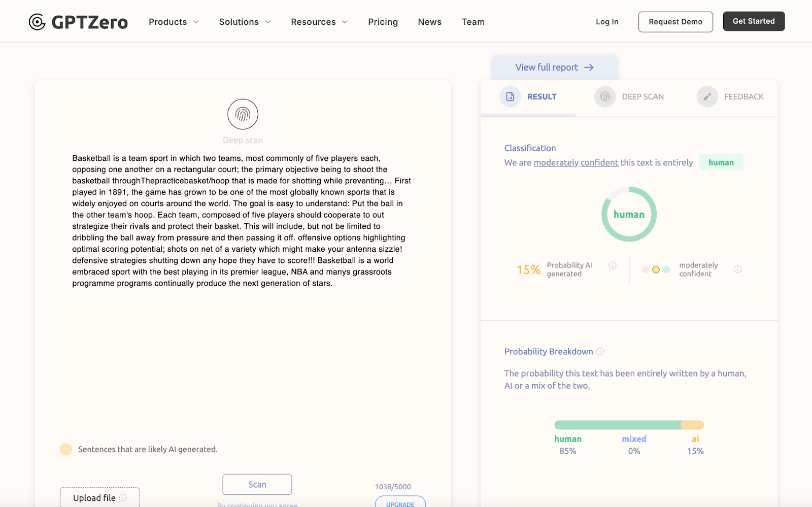Click the 'Classification' heading
Screen dimensions: 812x507
pos(530,148)
